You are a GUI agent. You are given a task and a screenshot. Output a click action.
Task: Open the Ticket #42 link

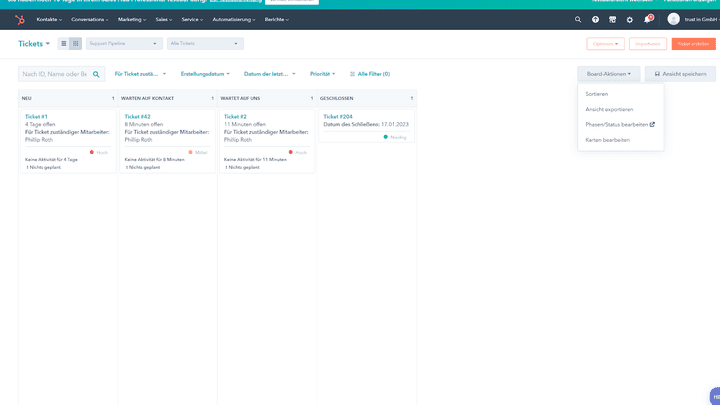(x=138, y=117)
